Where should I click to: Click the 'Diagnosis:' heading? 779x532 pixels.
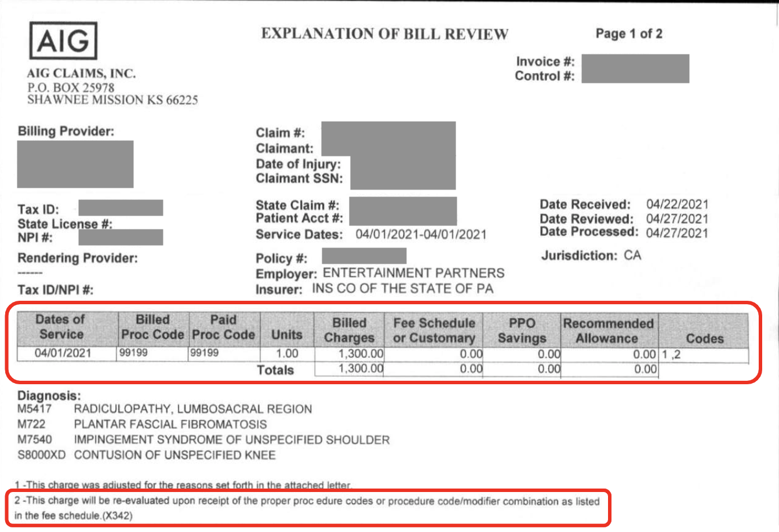pyautogui.click(x=49, y=396)
